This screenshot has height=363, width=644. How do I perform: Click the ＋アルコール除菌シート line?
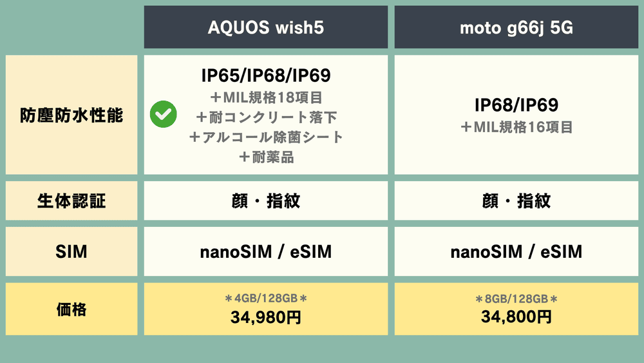point(265,137)
